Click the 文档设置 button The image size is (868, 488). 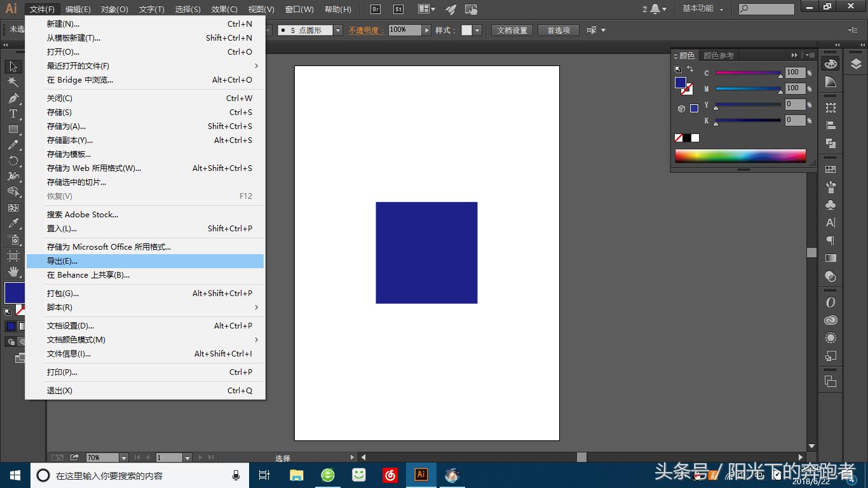(x=512, y=30)
